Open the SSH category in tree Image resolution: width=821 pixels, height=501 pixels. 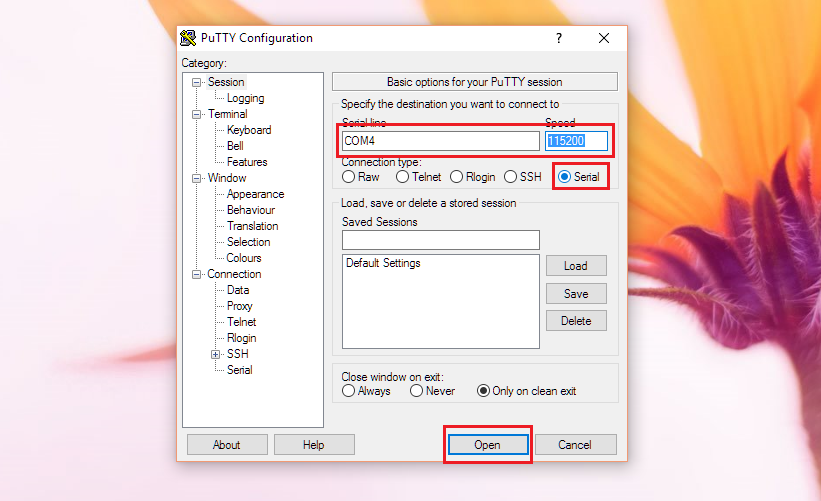coord(238,354)
